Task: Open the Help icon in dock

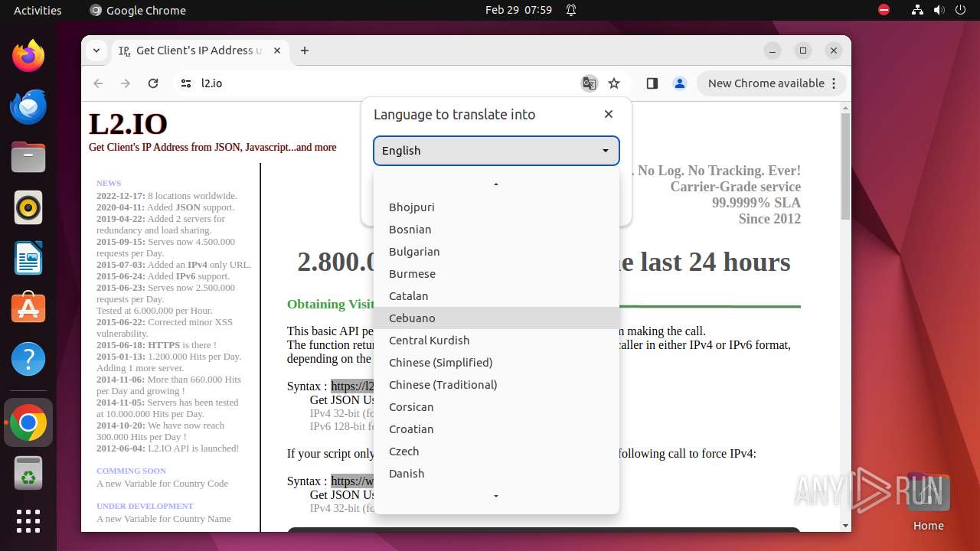Action: [x=28, y=359]
